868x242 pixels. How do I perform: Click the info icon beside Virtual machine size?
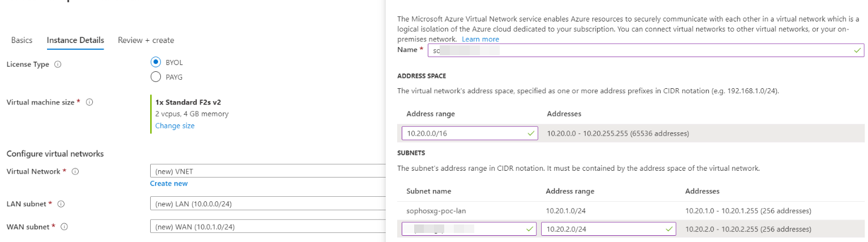[90, 102]
